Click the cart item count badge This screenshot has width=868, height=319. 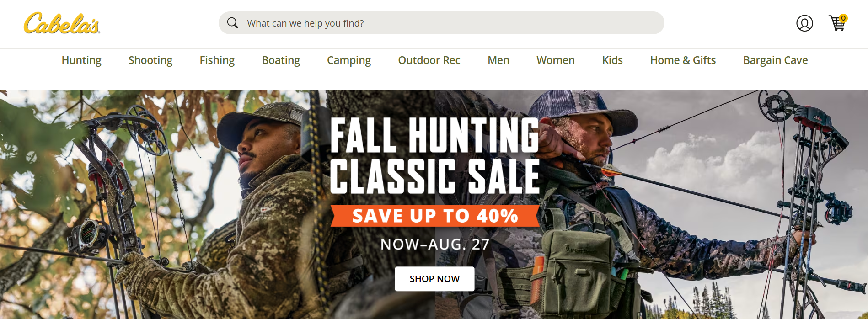pyautogui.click(x=843, y=18)
